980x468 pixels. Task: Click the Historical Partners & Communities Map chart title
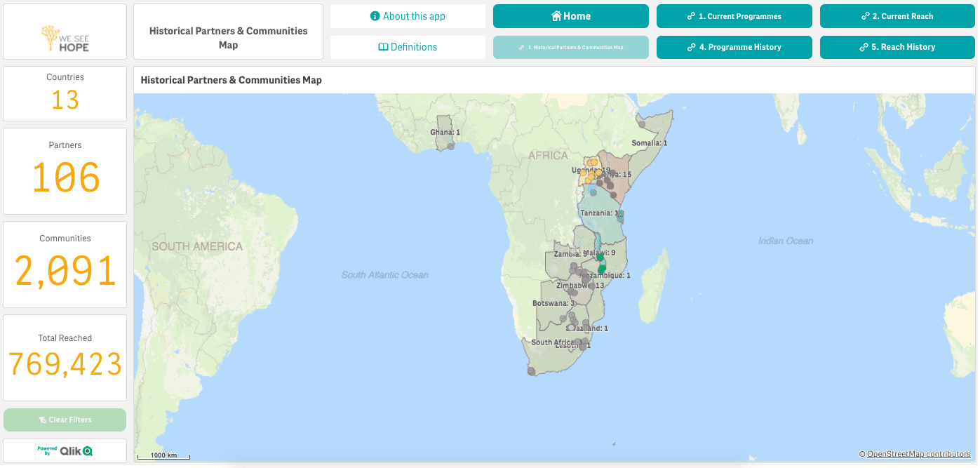click(x=231, y=80)
